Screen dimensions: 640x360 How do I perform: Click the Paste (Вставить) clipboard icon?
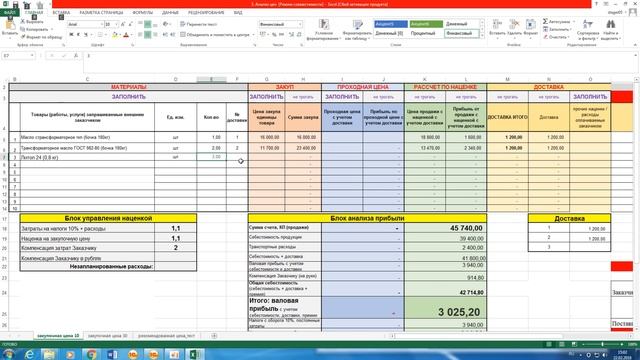[9, 26]
